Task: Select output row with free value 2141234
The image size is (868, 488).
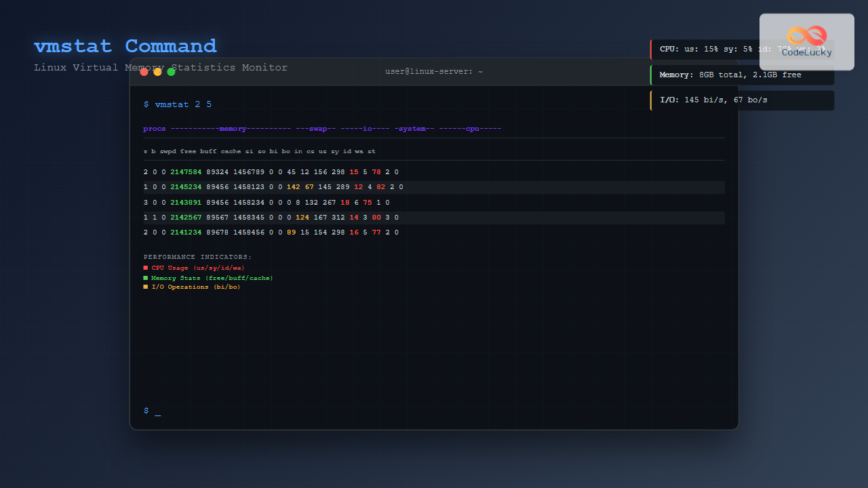Action: [x=271, y=232]
